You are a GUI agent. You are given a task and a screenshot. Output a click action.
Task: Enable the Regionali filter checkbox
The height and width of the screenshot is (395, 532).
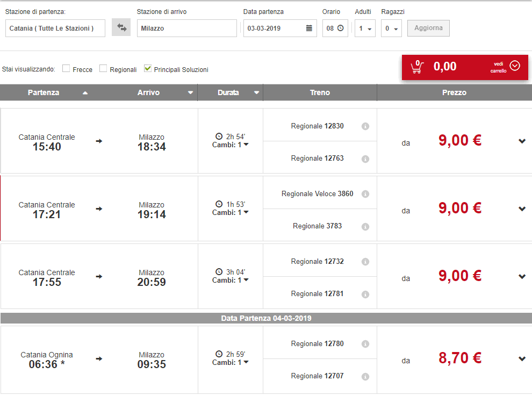pyautogui.click(x=103, y=69)
